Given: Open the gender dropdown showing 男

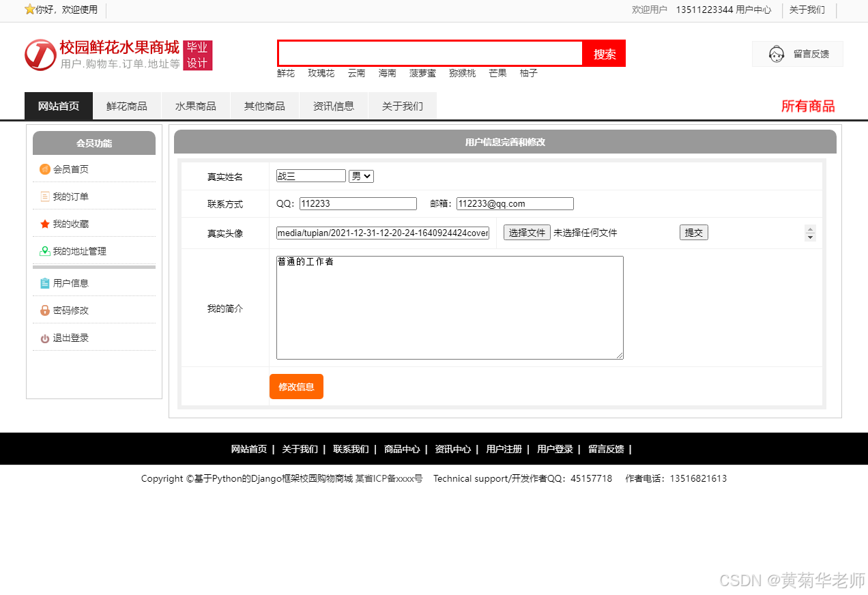Looking at the screenshot, I should click(361, 176).
